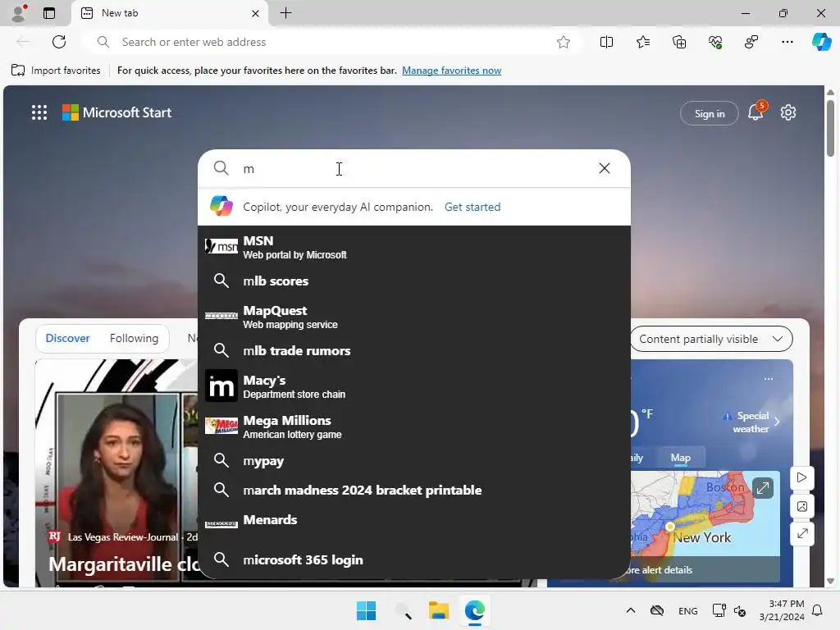
Task: Click in the web search box containing "m"
Action: 413,169
